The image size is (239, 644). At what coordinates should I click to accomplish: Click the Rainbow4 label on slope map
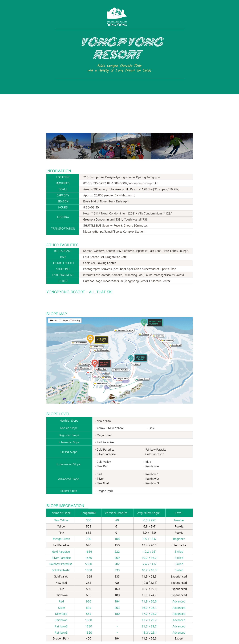175,345
